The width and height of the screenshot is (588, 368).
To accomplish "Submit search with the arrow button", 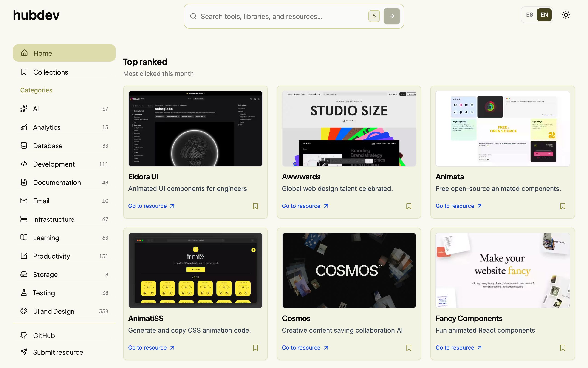I will pyautogui.click(x=392, y=16).
